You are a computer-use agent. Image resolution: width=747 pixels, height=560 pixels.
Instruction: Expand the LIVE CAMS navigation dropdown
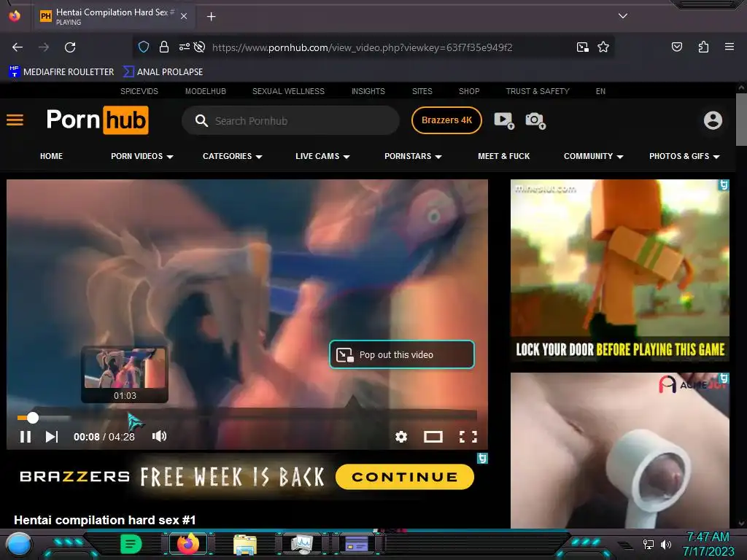(322, 156)
